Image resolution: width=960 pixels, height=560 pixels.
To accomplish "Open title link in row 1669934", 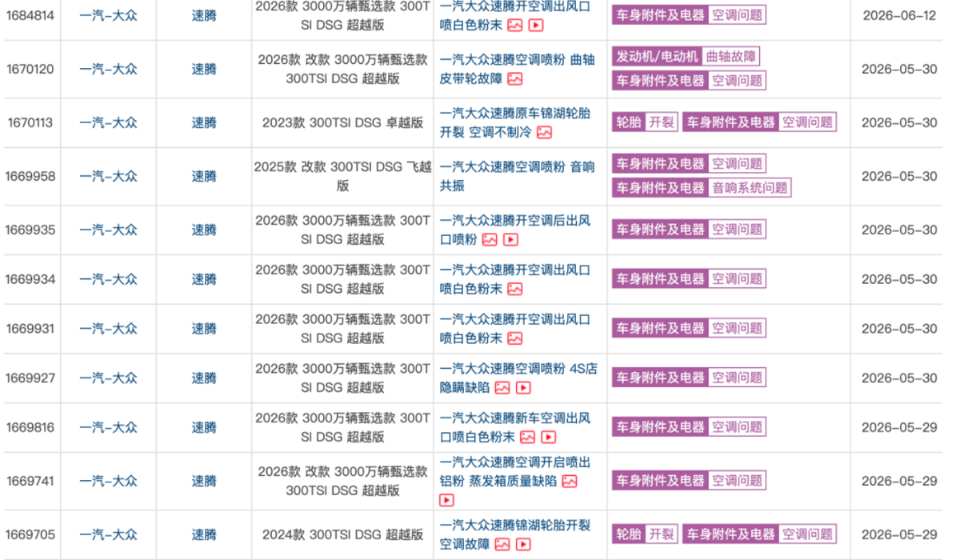I will coord(515,279).
